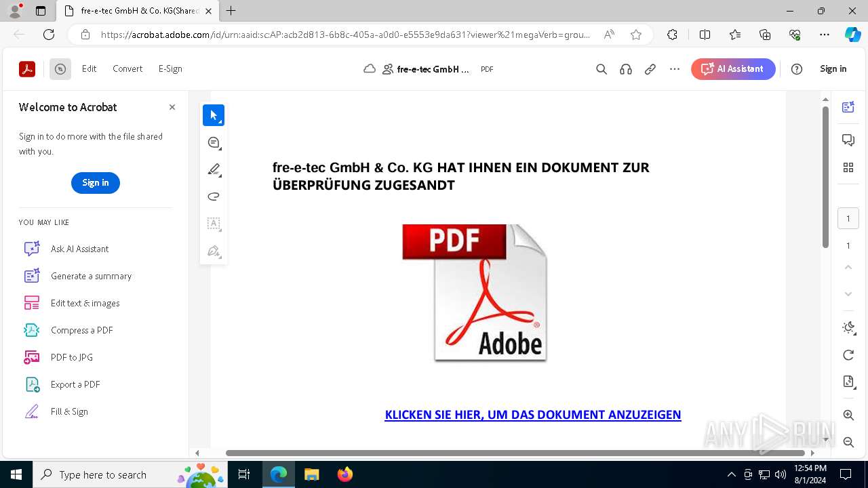
Task: Open browser extensions puzzle icon
Action: click(672, 35)
